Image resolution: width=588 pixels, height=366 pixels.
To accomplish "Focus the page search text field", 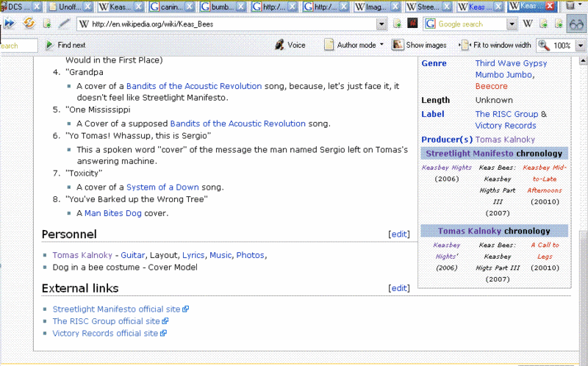I will [x=18, y=46].
